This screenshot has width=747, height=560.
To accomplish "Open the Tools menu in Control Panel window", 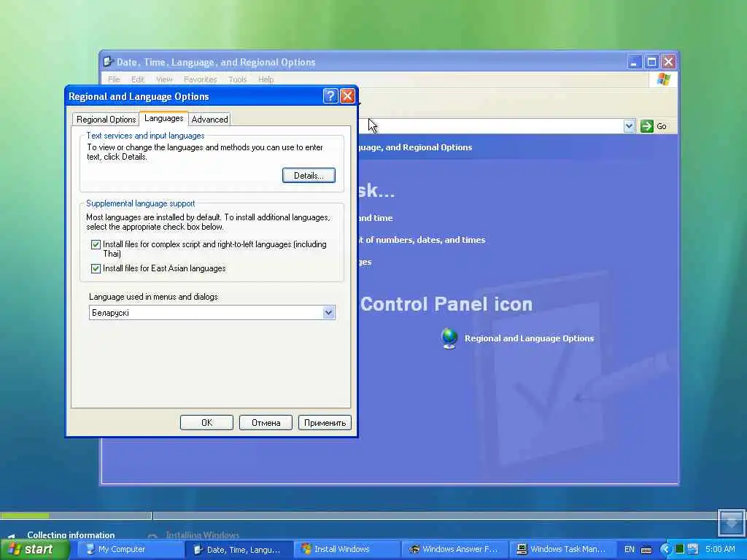I will (x=237, y=79).
